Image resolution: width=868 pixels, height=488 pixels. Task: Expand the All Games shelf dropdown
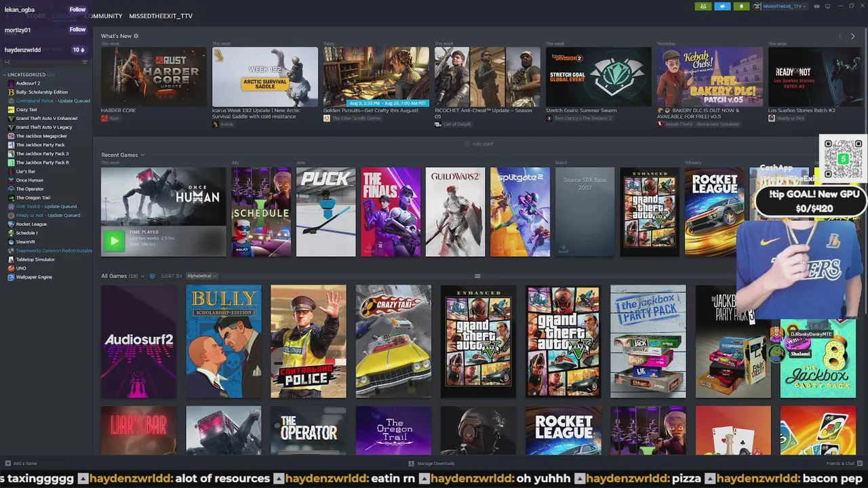(x=143, y=276)
